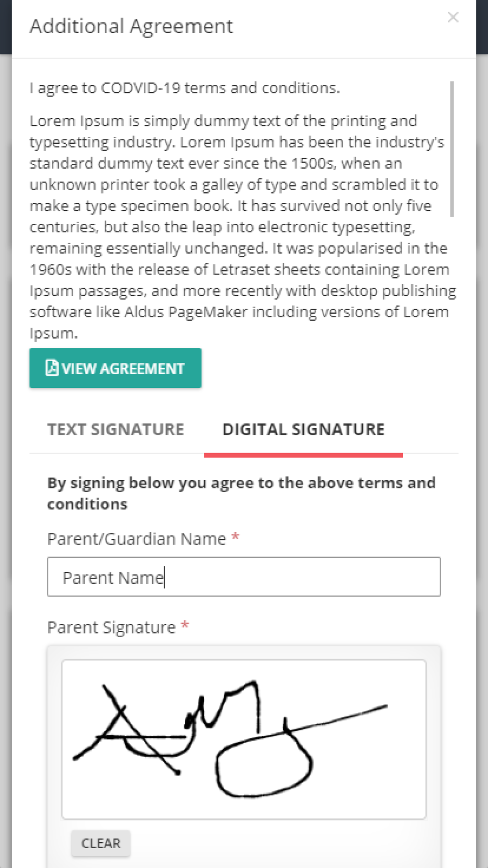Select the Digital Signature tab
The image size is (488, 868).
pyautogui.click(x=303, y=430)
